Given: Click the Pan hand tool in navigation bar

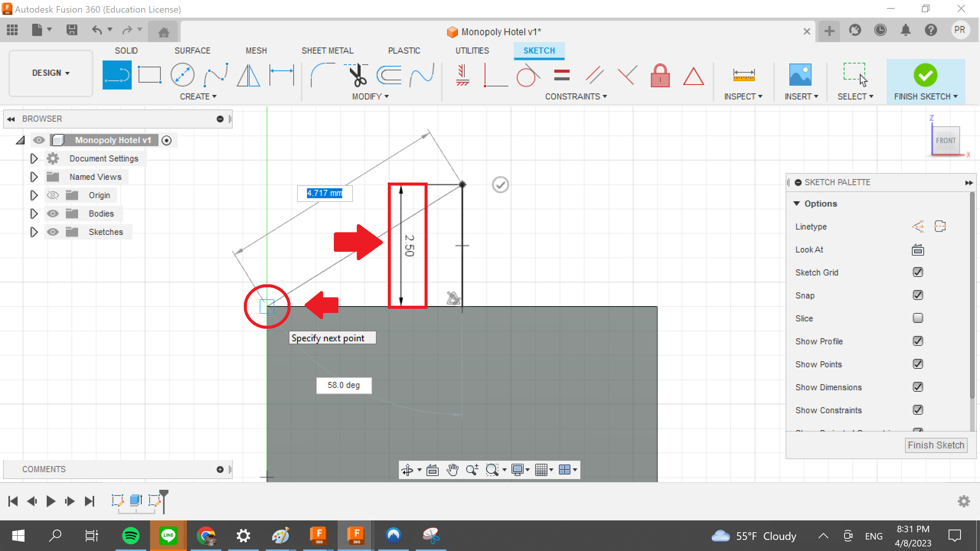Looking at the screenshot, I should coord(452,469).
